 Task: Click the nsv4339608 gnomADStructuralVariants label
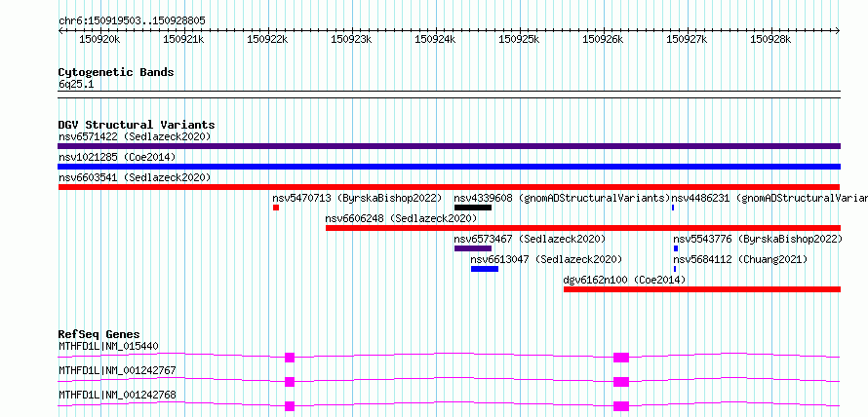tap(562, 198)
